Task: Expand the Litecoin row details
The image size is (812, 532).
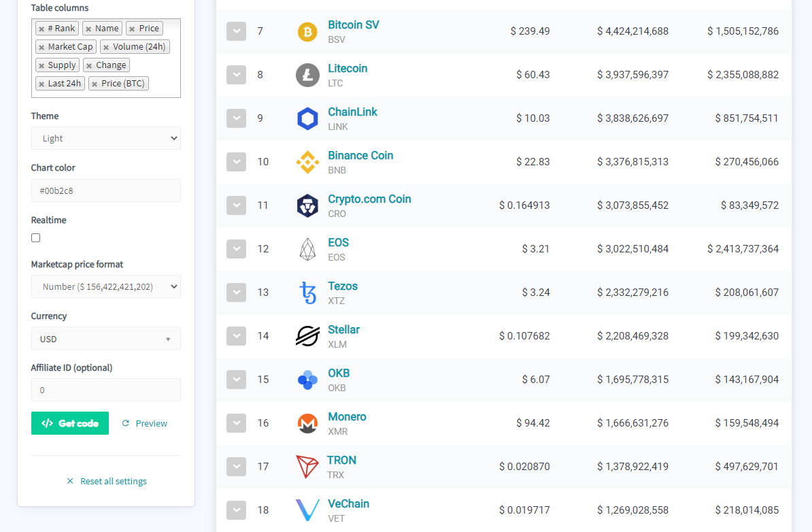Action: pos(236,75)
